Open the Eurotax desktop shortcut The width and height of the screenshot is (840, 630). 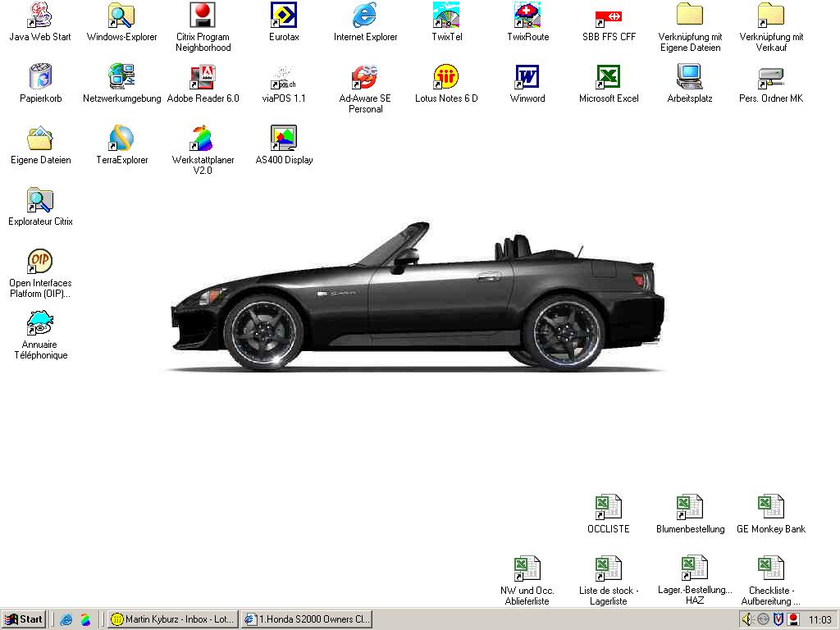[x=284, y=16]
